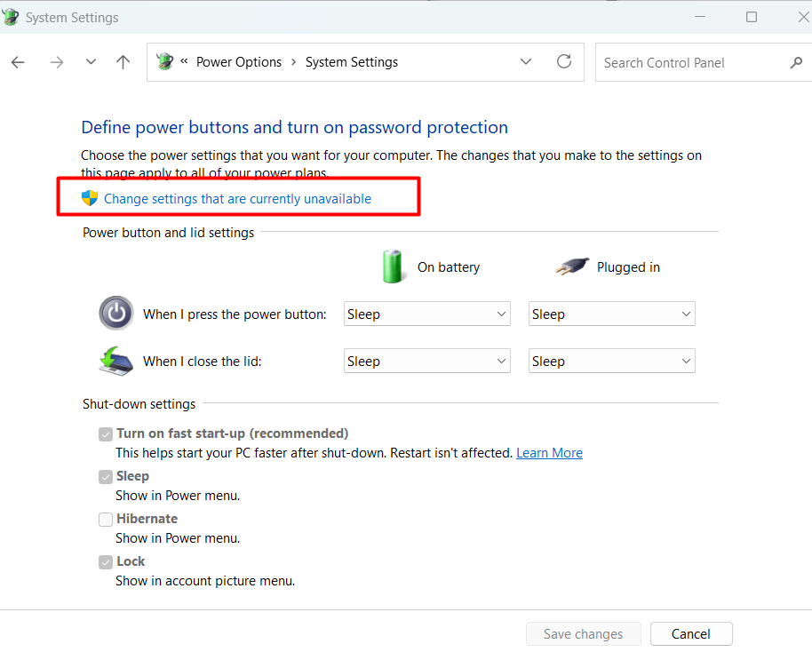Open the On battery power button dropdown
812x652 pixels.
pyautogui.click(x=426, y=314)
